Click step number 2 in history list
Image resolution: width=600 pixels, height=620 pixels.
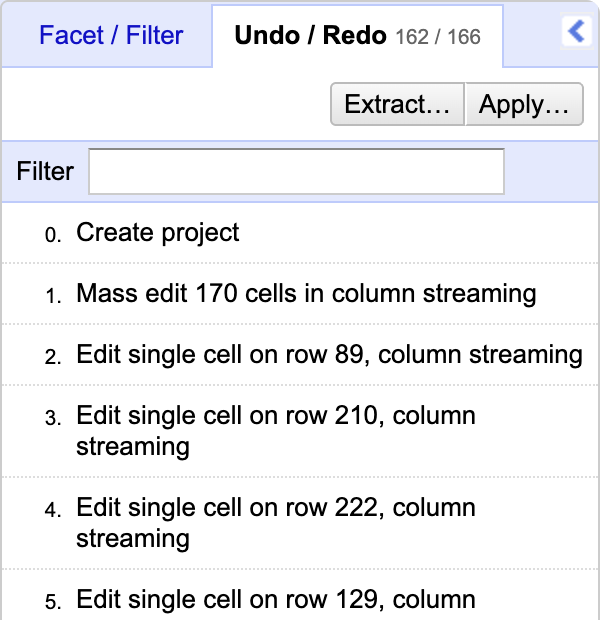pos(53,357)
